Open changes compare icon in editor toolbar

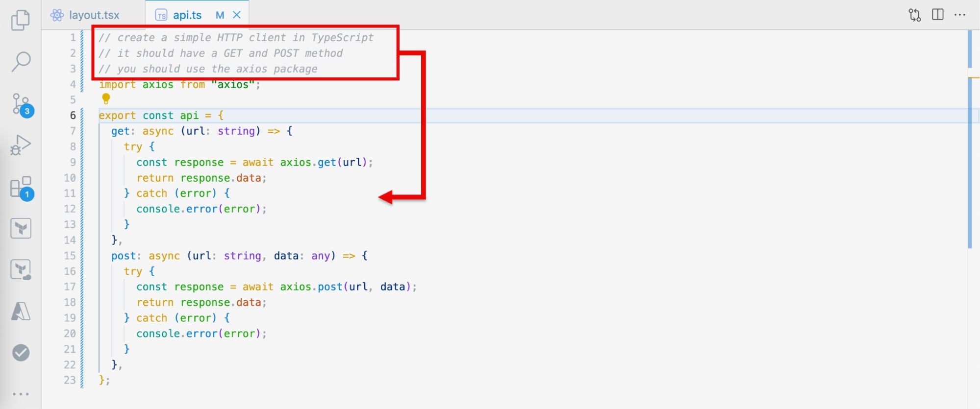(914, 15)
